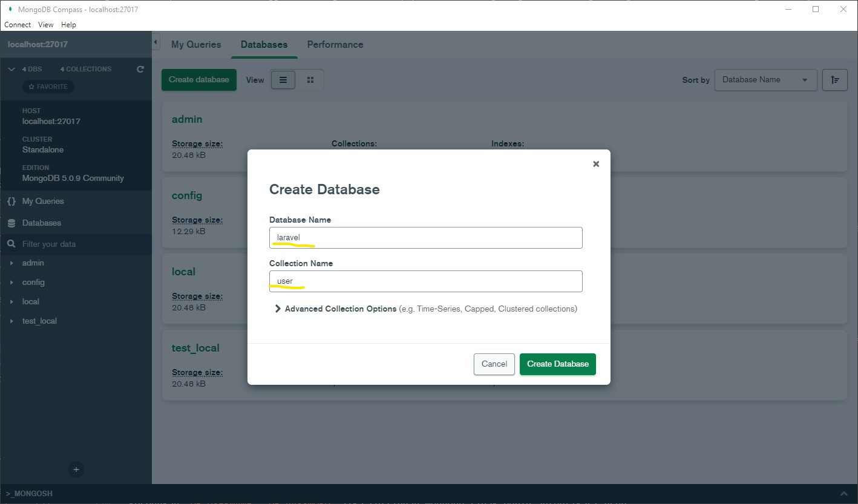Click the Filter your data search field

76,244
